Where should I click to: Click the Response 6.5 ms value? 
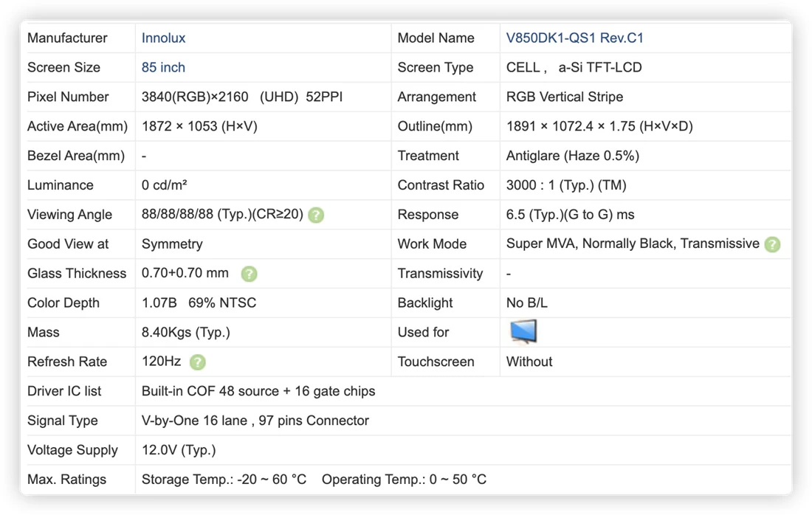pyautogui.click(x=570, y=214)
